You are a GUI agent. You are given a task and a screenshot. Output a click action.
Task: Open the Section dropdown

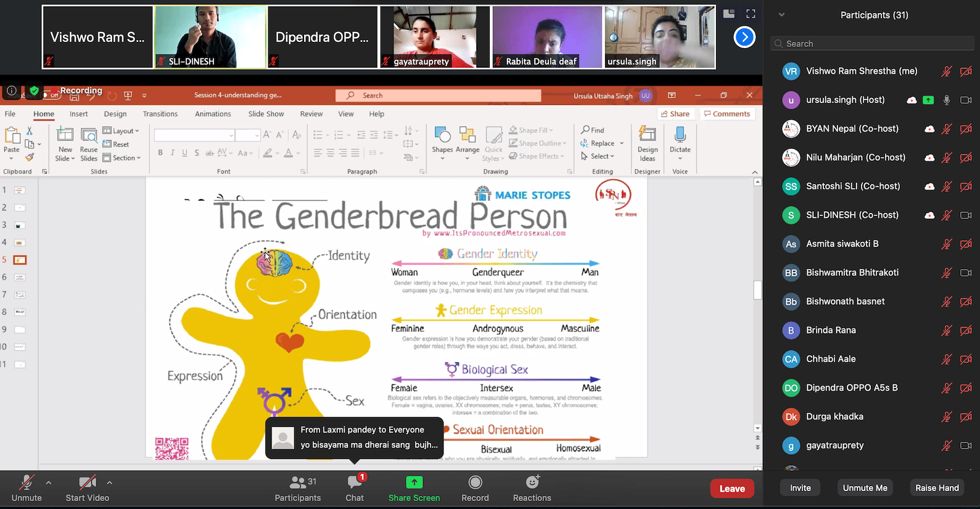[x=121, y=158]
